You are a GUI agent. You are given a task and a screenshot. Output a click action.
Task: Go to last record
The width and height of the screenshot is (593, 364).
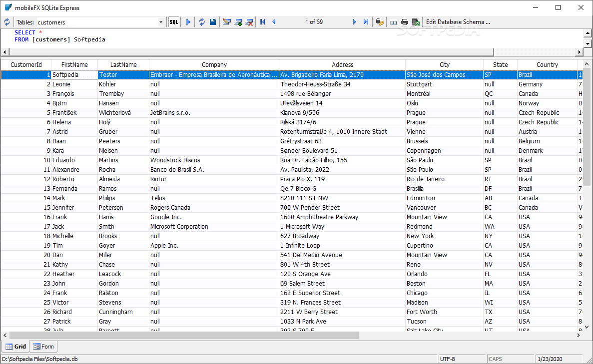[366, 22]
